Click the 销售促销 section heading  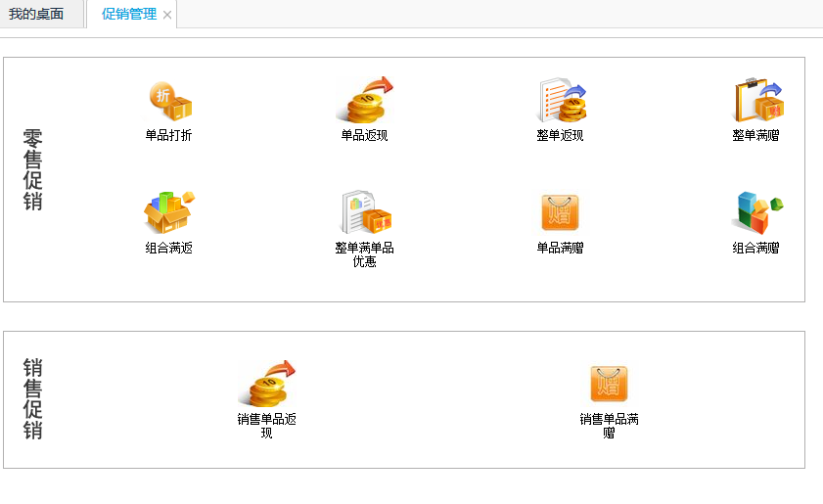(x=33, y=399)
